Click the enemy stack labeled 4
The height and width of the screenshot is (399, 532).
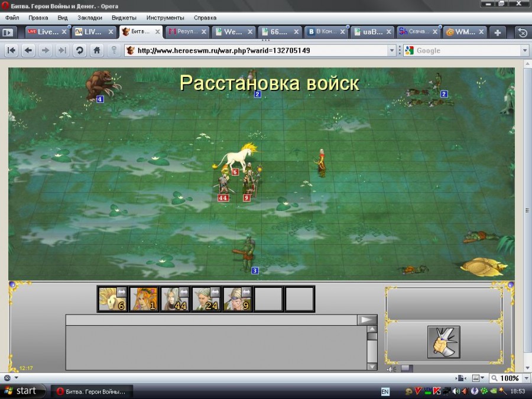pyautogui.click(x=102, y=86)
